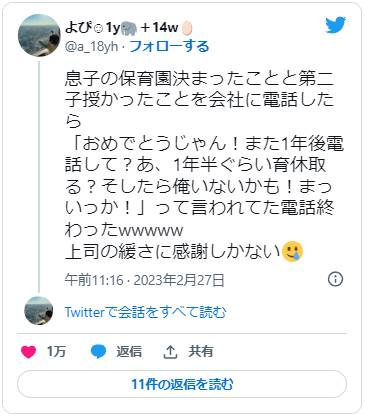
Task: Click the small avatar beside conversation link
Action: [39, 311]
